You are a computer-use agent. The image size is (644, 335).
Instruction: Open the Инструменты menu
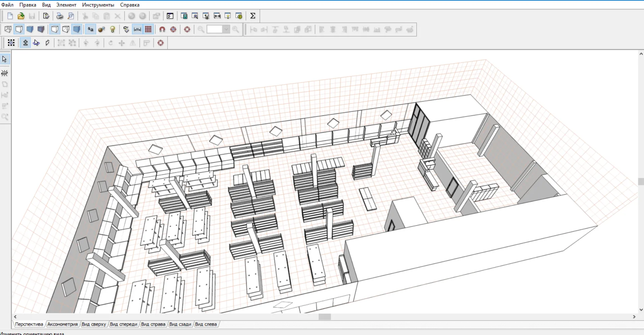coord(98,5)
